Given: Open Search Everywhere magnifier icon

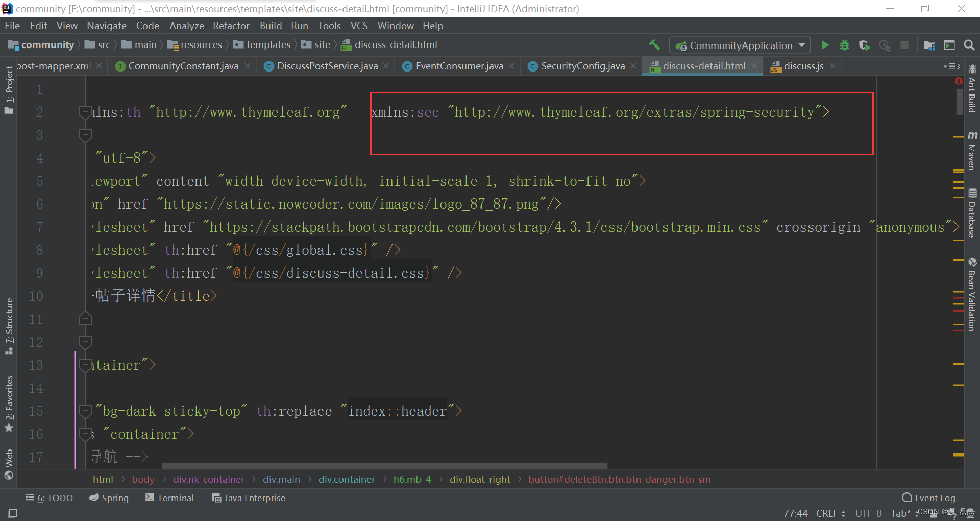Looking at the screenshot, I should click(x=969, y=45).
